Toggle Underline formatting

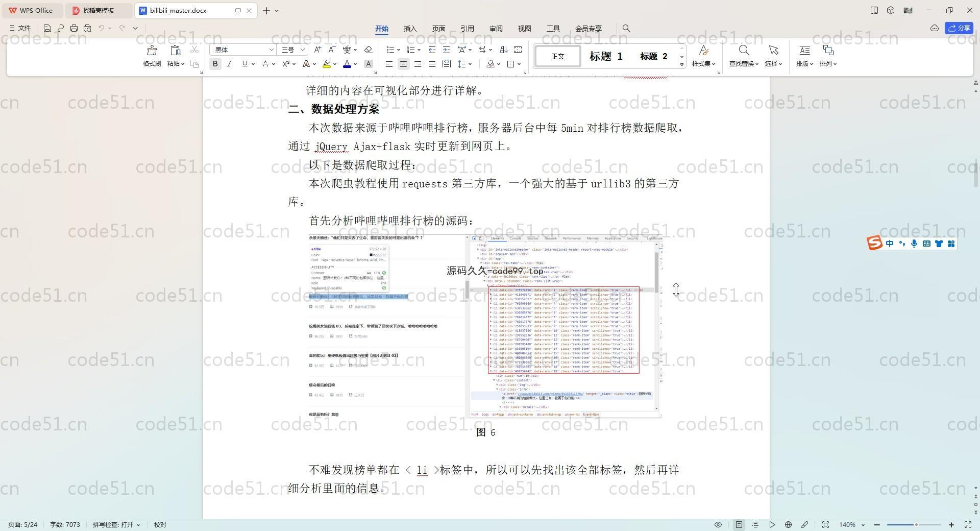[244, 64]
